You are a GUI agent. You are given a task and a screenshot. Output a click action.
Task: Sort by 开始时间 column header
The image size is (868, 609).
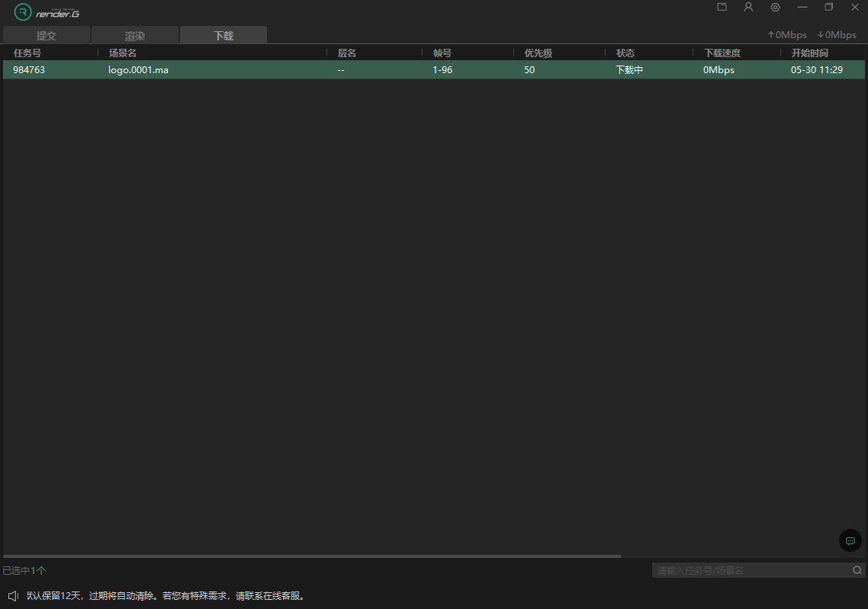810,53
